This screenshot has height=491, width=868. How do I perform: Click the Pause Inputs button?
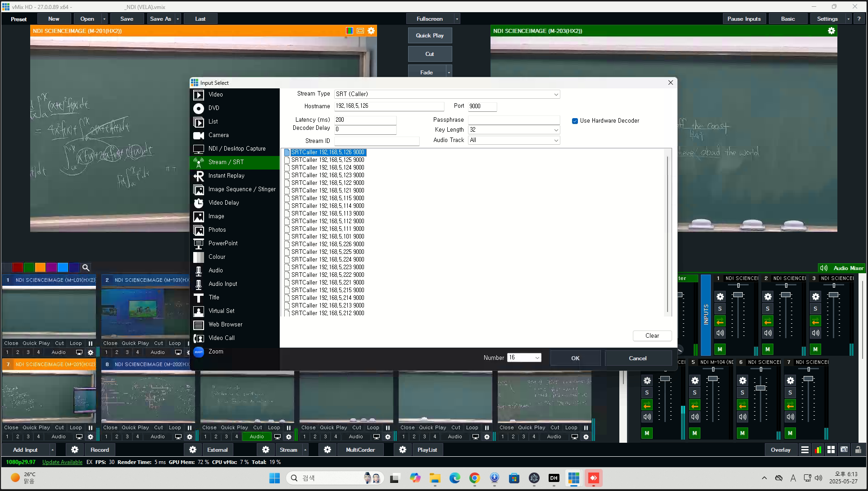[x=744, y=19]
